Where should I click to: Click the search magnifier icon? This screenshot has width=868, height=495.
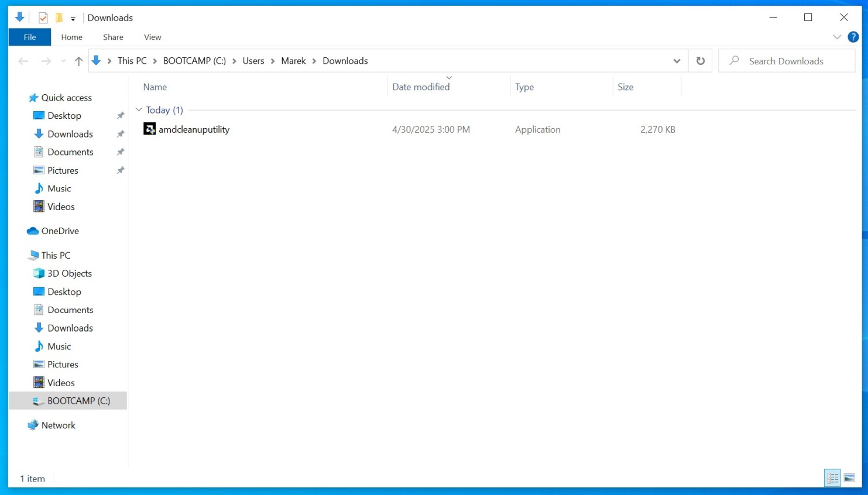(734, 60)
